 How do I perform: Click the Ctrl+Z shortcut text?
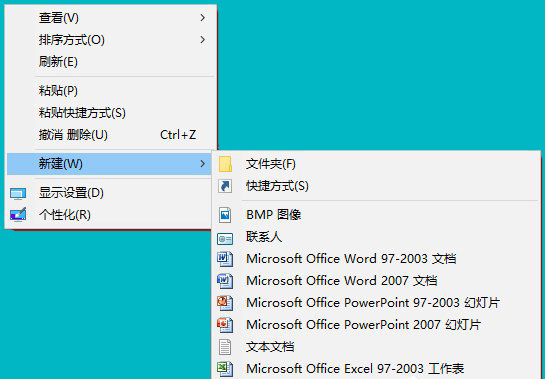point(178,135)
